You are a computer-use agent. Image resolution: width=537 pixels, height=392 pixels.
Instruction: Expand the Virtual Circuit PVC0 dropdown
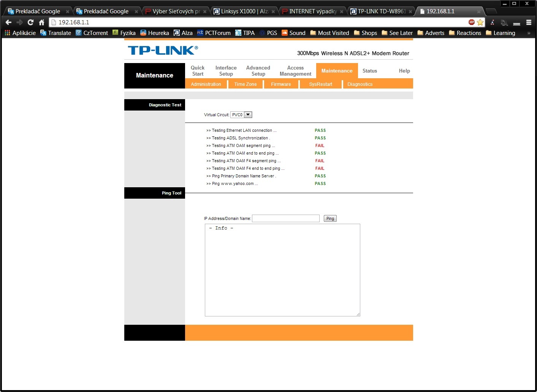click(241, 115)
